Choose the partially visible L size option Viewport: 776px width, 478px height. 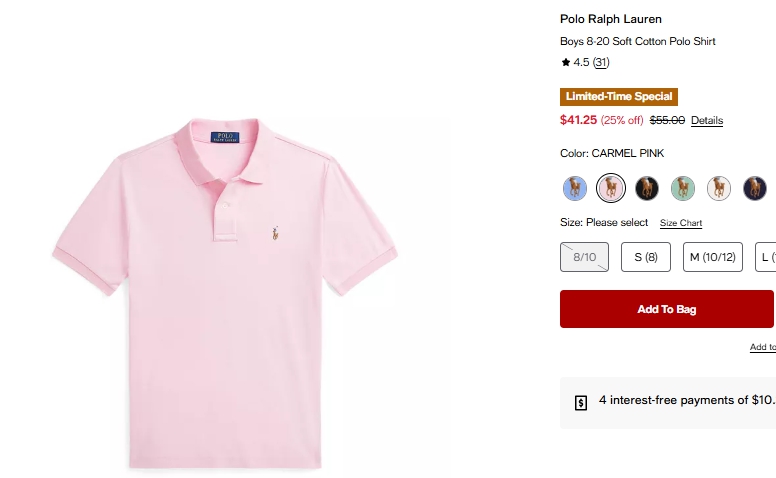(765, 257)
